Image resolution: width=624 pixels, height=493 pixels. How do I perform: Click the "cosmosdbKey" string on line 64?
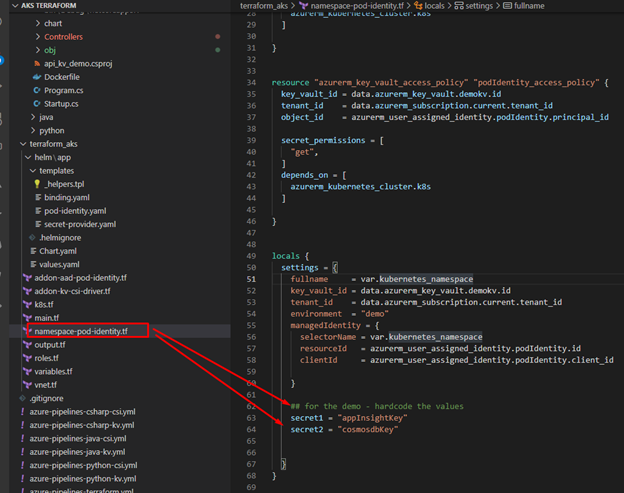[368, 429]
